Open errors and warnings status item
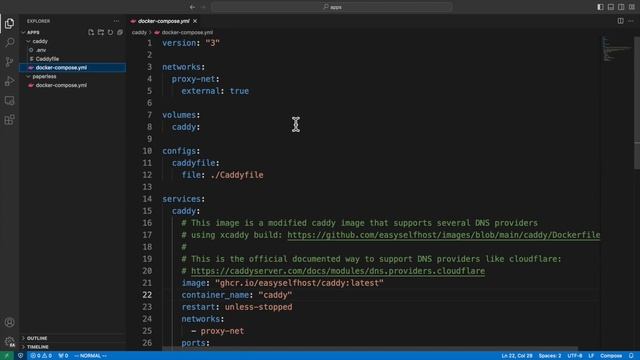 click(41, 356)
